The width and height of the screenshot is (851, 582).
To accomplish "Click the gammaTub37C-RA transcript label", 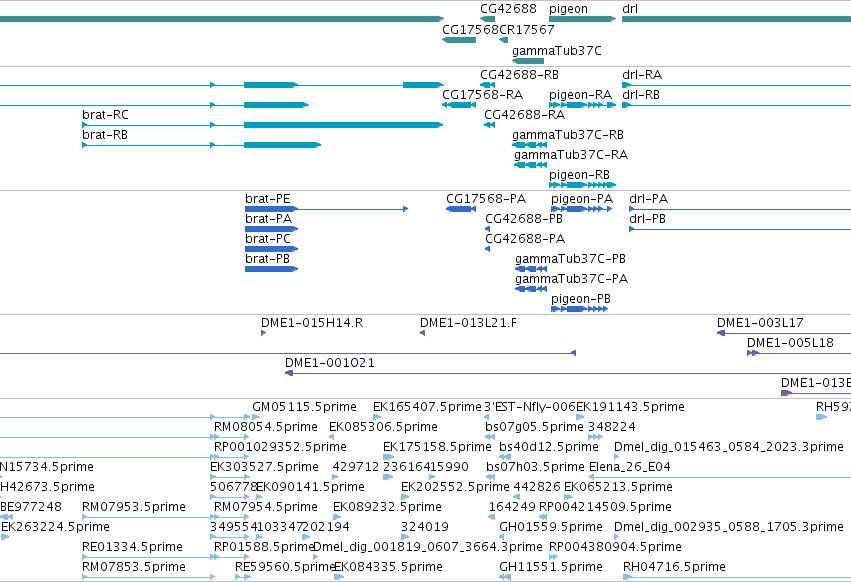I will (571, 155).
